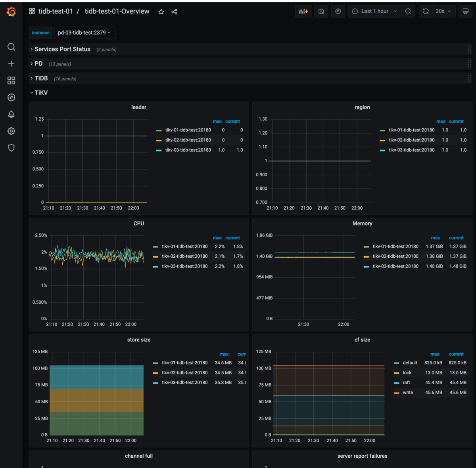
Task: Toggle tikv-03-tidb-test:20180 series in Memory legend
Action: coord(395,266)
